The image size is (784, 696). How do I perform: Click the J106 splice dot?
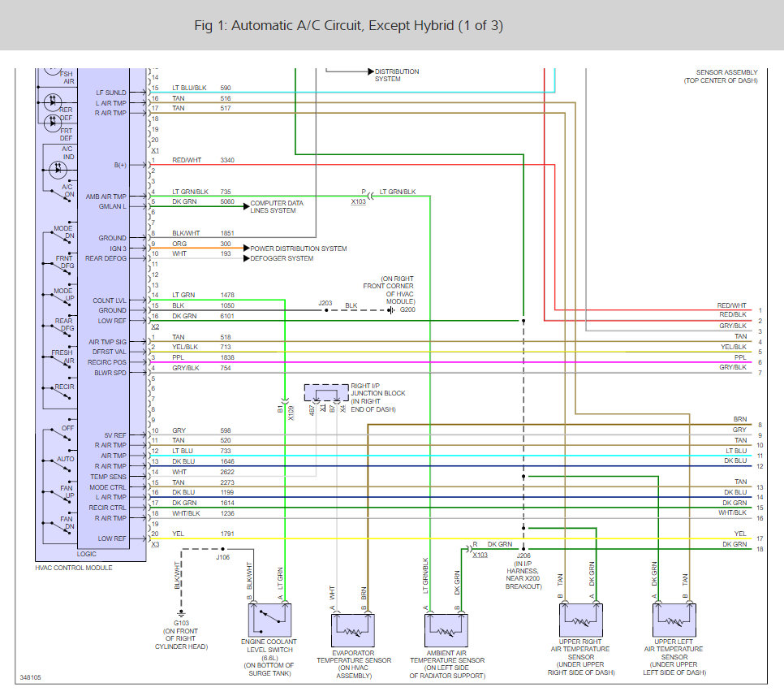point(223,549)
